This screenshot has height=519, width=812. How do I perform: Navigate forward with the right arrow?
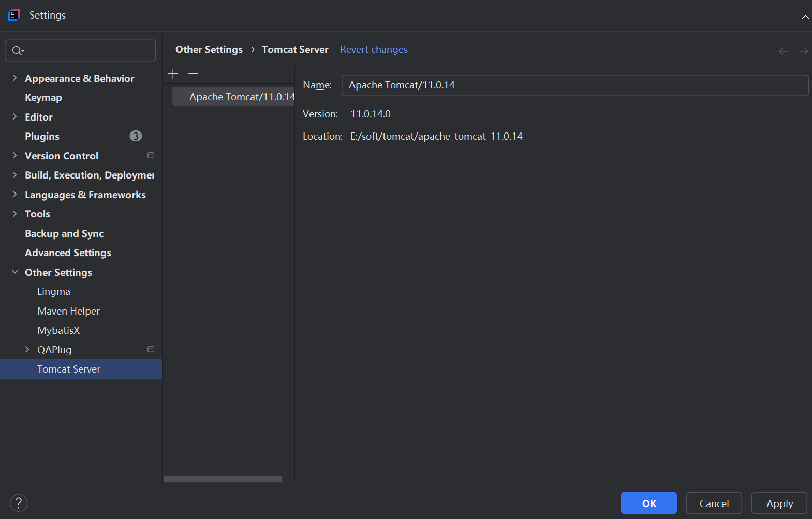803,51
